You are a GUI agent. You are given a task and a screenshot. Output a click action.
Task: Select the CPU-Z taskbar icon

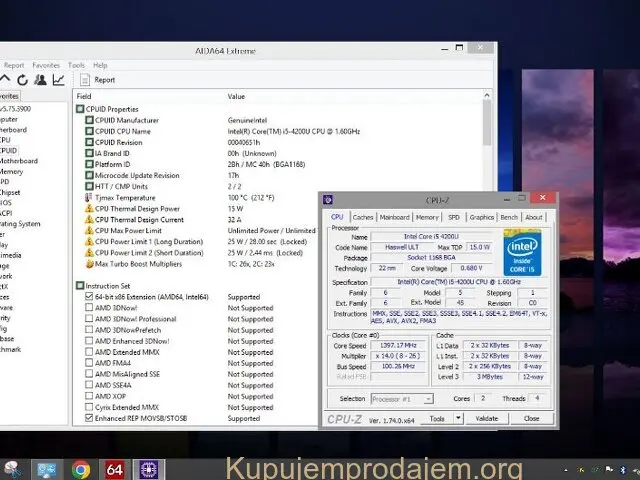click(x=148, y=469)
